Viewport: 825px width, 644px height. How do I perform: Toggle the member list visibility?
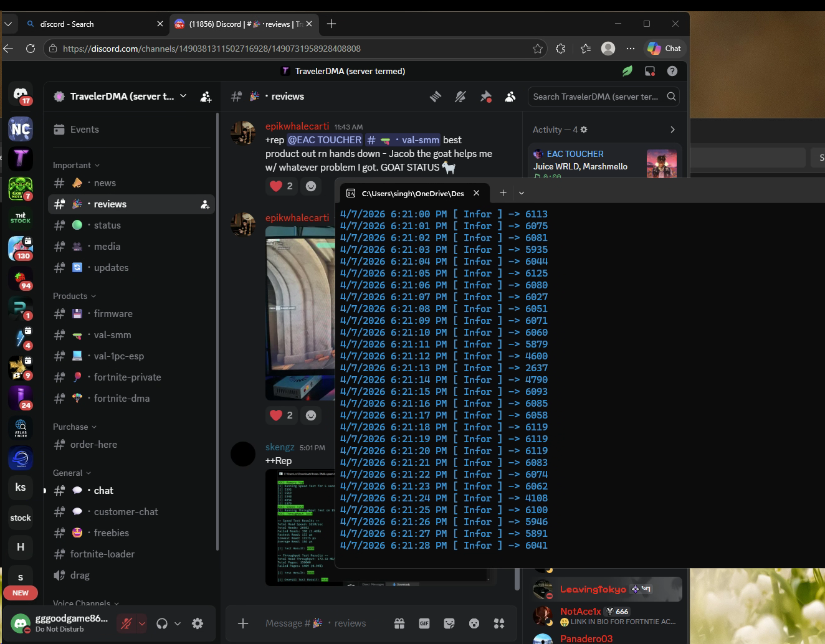(510, 97)
